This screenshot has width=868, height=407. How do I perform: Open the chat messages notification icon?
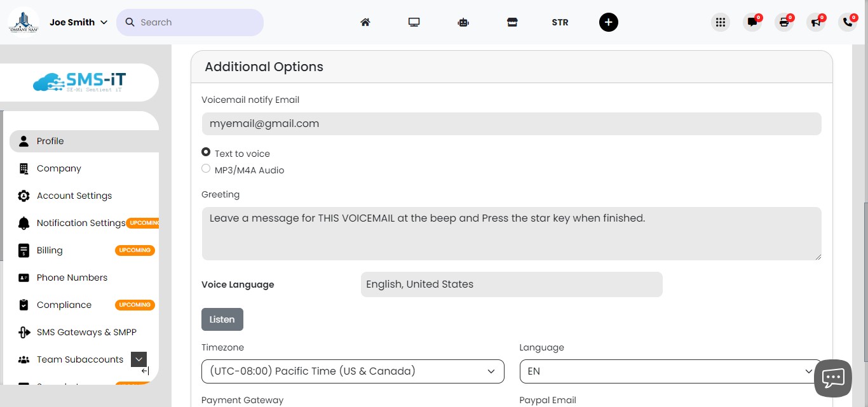pos(752,22)
